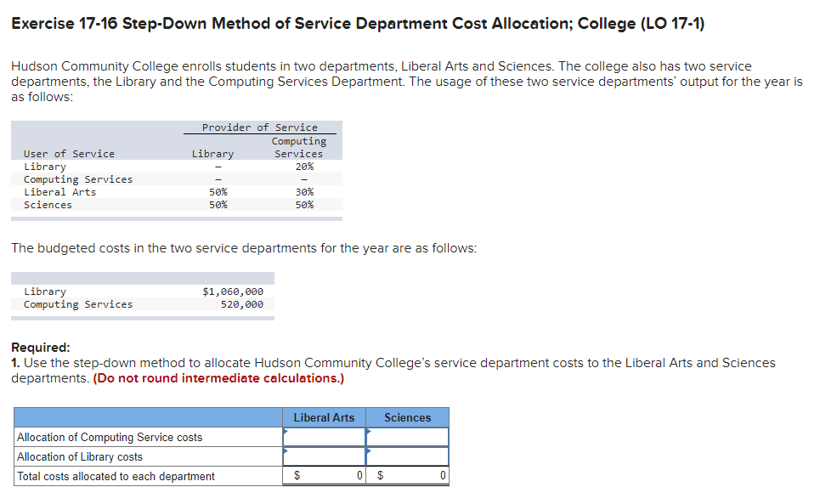Click the blue triangle marker in Sciences cell
The image size is (826, 504).
tap(369, 432)
